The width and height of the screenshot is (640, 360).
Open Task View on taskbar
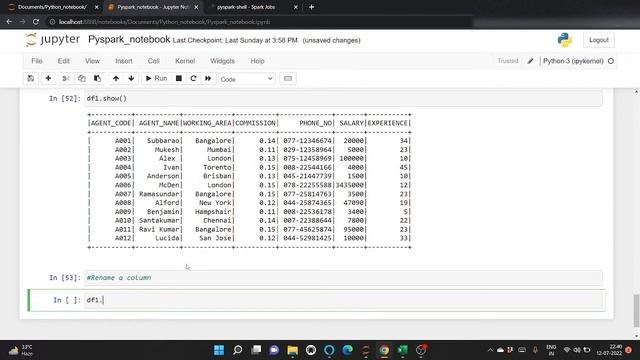(x=256, y=350)
